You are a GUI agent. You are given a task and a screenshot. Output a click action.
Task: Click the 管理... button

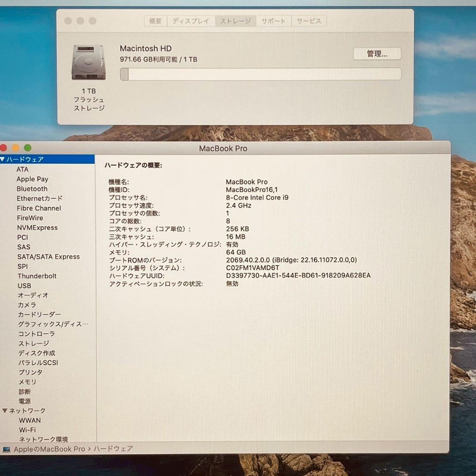pyautogui.click(x=377, y=54)
